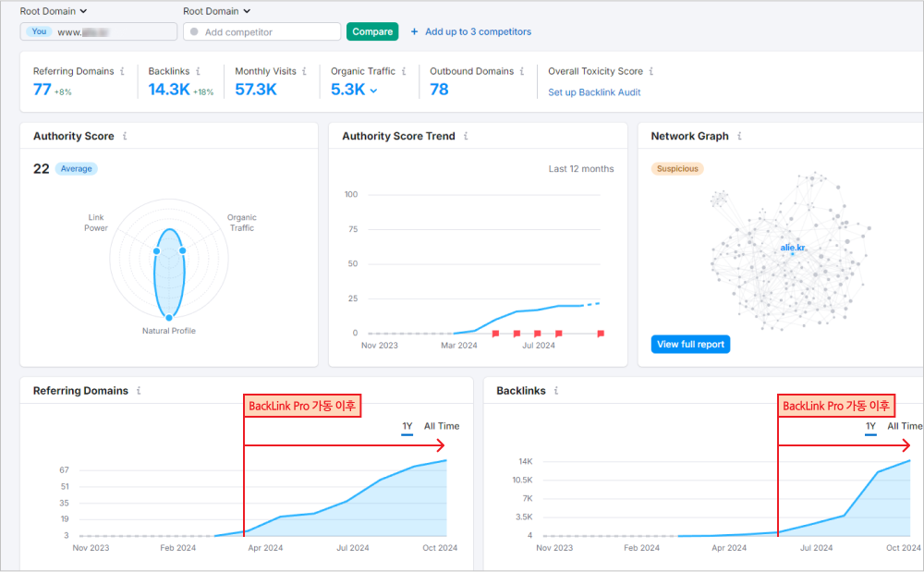
Task: Open Set up Backlink Audit link
Action: point(594,92)
